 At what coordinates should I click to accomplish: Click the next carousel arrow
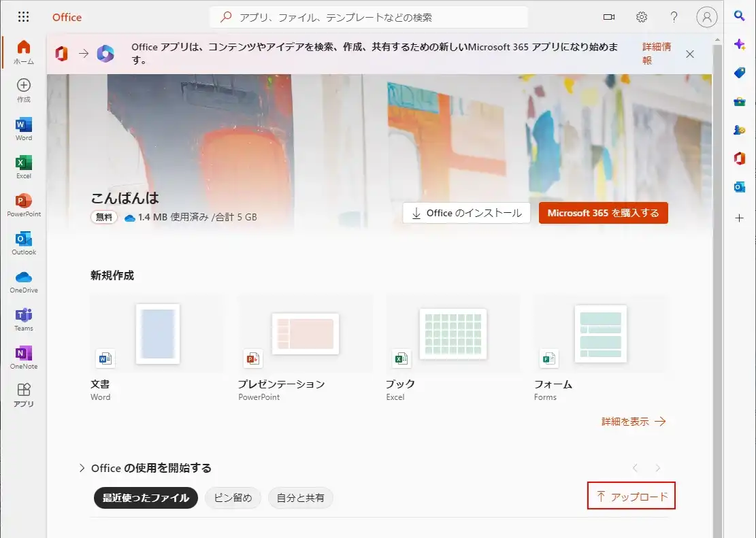click(x=657, y=468)
